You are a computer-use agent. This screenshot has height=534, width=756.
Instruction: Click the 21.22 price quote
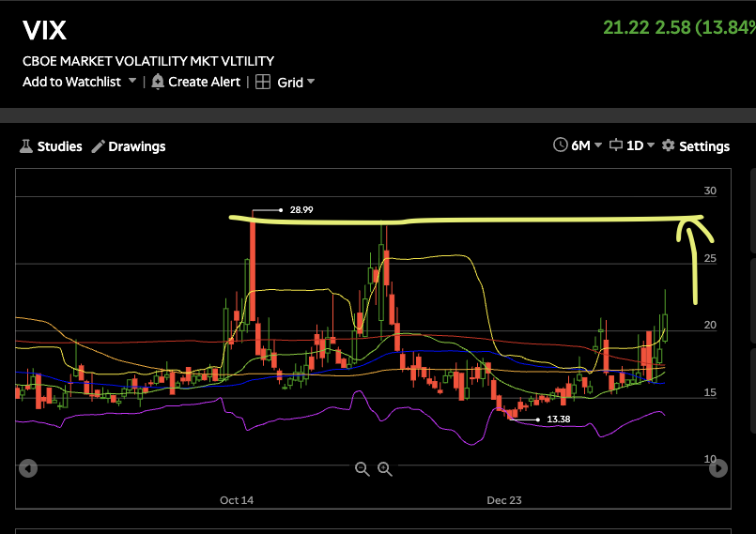click(626, 27)
